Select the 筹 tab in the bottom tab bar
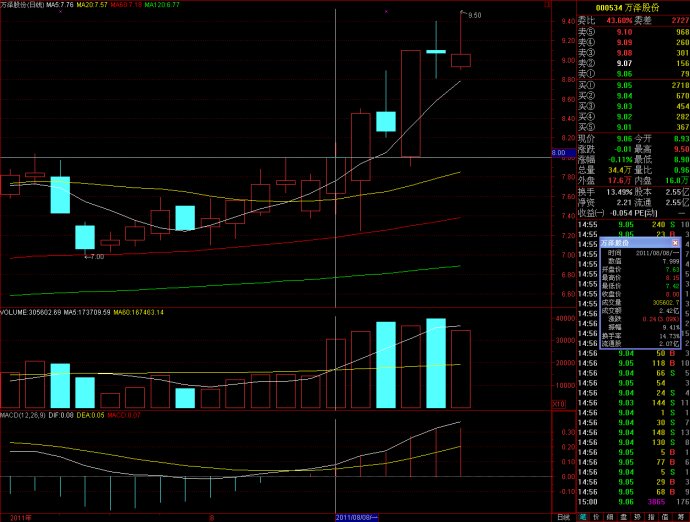 [x=680, y=517]
